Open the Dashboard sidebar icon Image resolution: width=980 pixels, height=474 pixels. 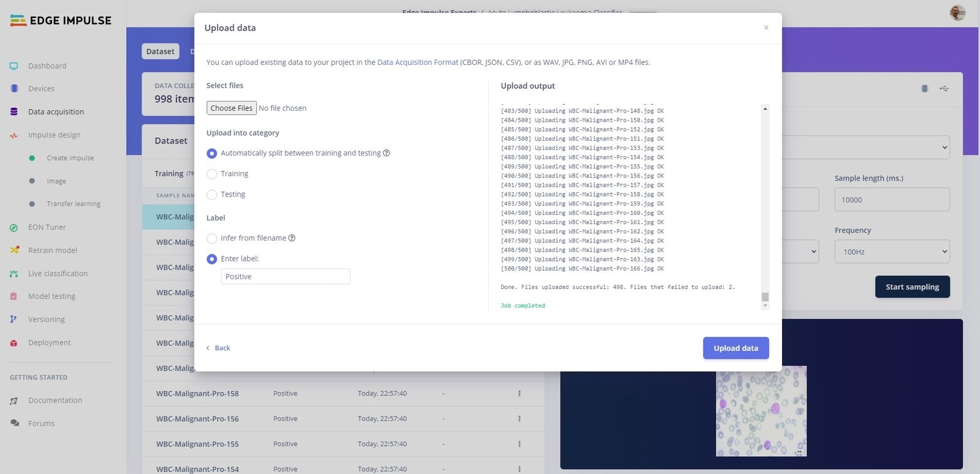(13, 66)
